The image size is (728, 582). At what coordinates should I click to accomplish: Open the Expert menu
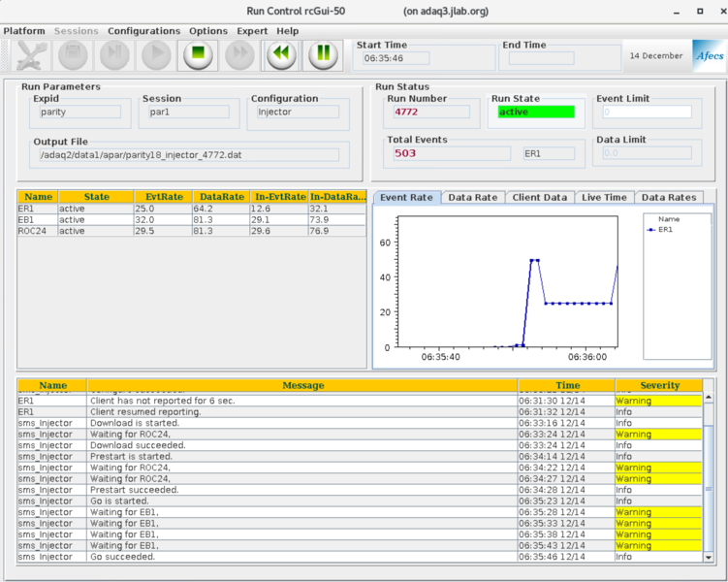point(252,31)
